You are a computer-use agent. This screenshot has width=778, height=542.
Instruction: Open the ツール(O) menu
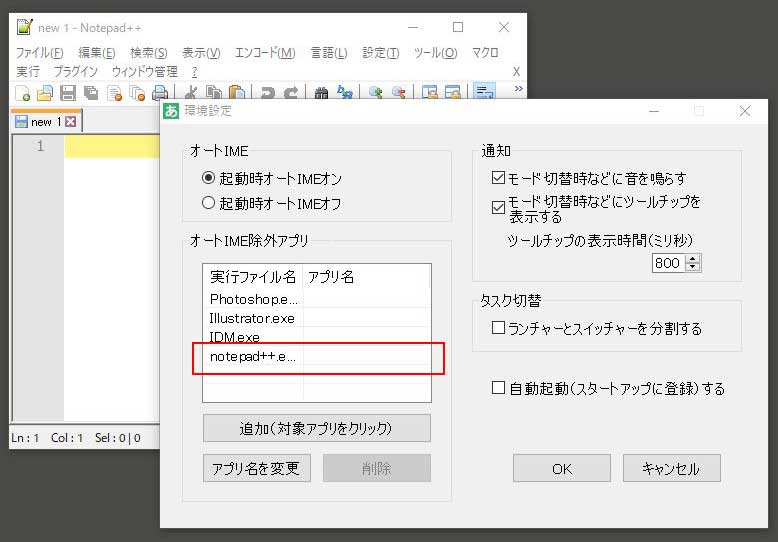coord(436,53)
